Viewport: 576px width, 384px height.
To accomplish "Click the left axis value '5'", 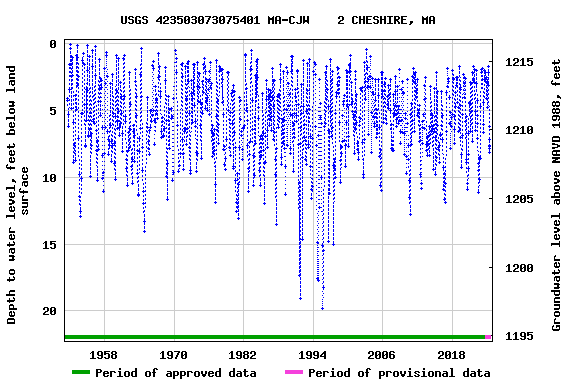I will tap(53, 111).
